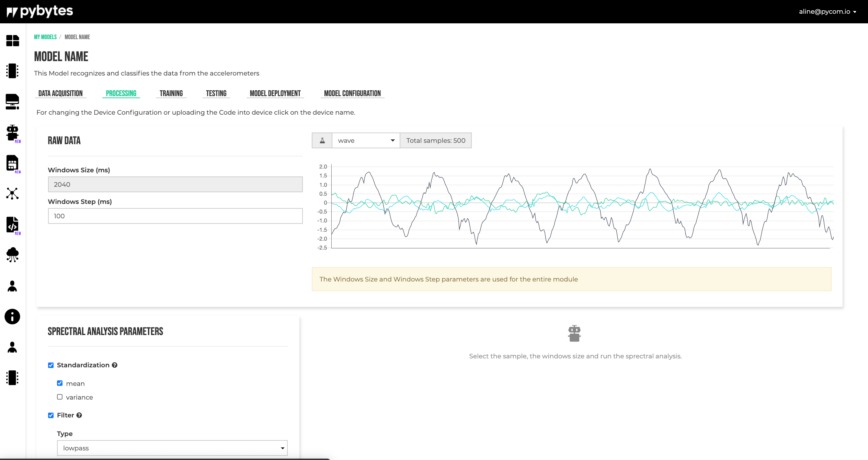
Task: Follow the My Models breadcrumb link
Action: (x=45, y=37)
